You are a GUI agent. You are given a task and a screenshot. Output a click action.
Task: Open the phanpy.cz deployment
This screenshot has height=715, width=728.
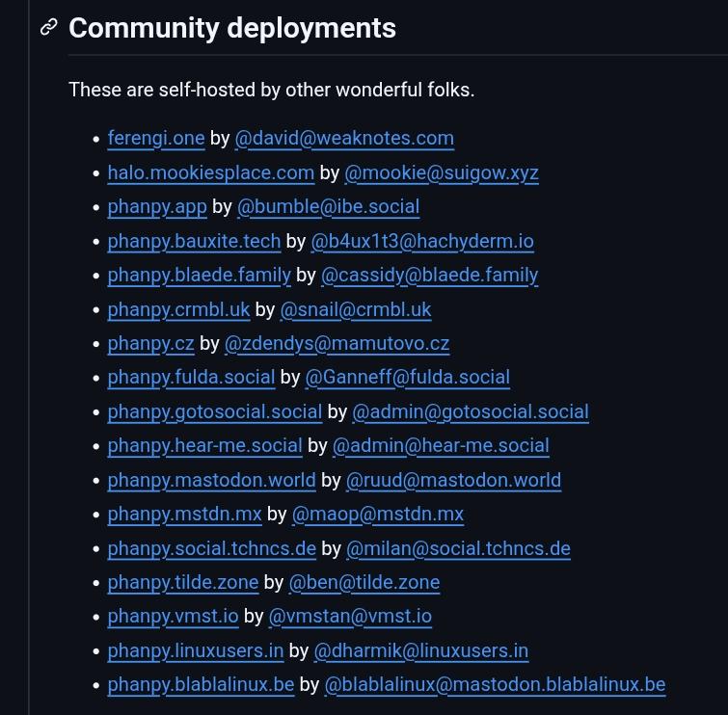click(150, 343)
